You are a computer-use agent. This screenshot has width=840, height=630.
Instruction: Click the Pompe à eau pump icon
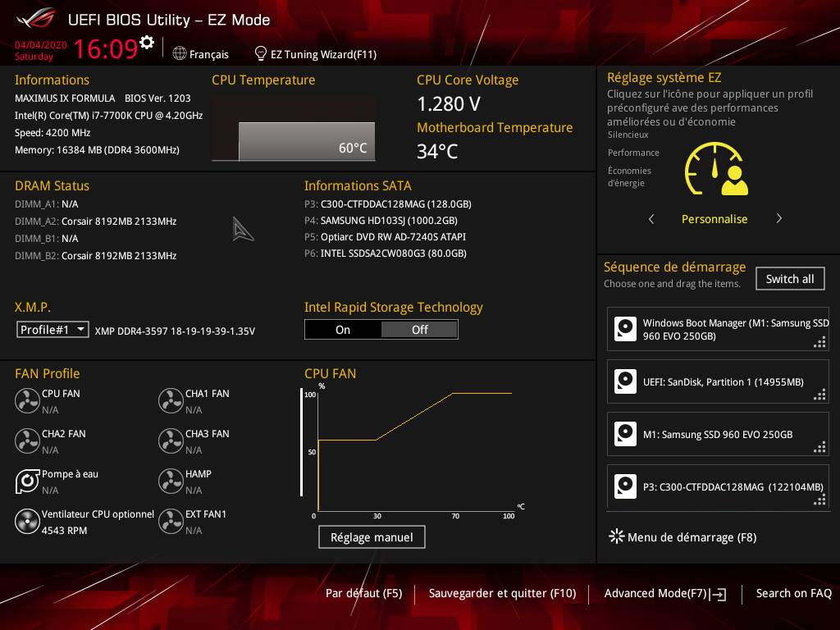click(27, 481)
